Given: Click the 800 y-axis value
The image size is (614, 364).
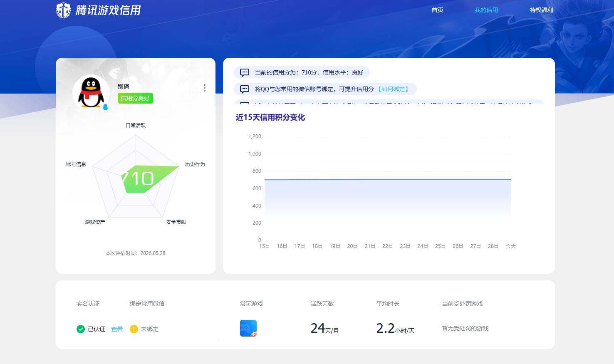Looking at the screenshot, I should 257,171.
